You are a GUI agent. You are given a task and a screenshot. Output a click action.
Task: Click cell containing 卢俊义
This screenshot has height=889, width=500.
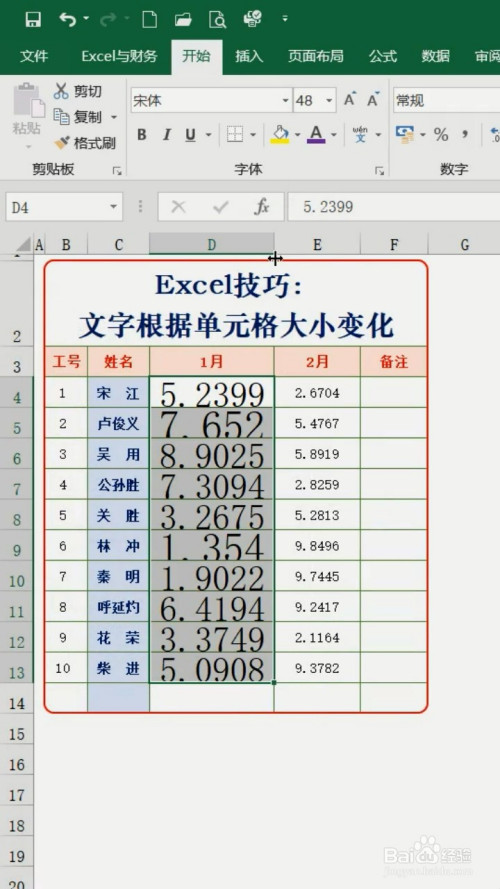118,423
